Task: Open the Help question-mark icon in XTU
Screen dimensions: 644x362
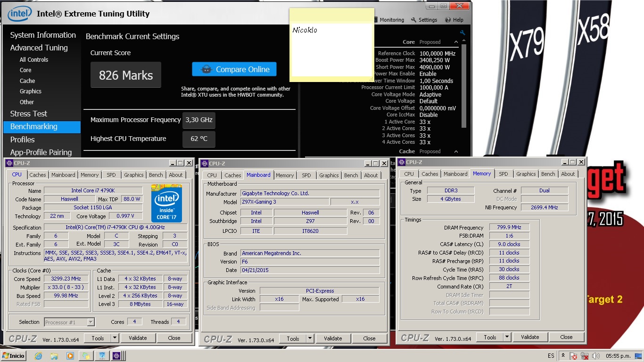Action: coord(448,20)
